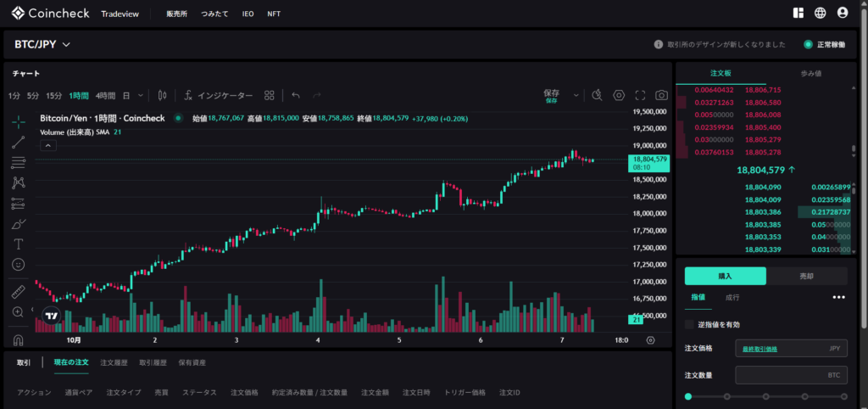Open the 保存 dropdown arrow

pyautogui.click(x=576, y=95)
